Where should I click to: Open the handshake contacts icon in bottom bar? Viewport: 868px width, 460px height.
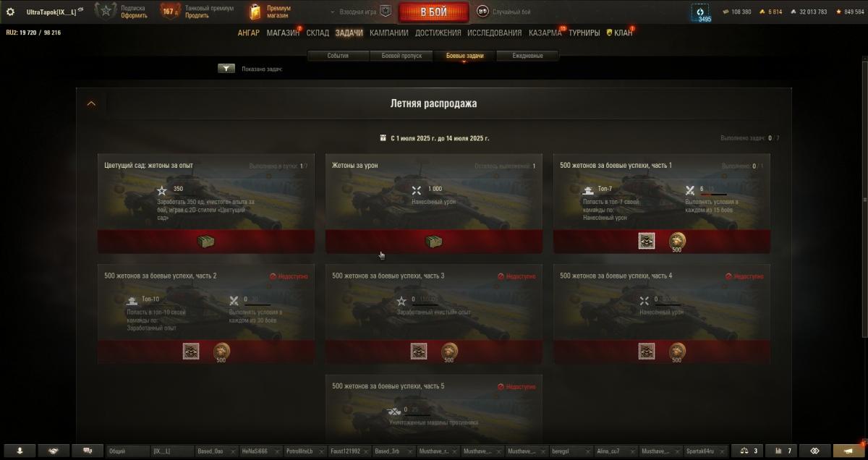54,451
